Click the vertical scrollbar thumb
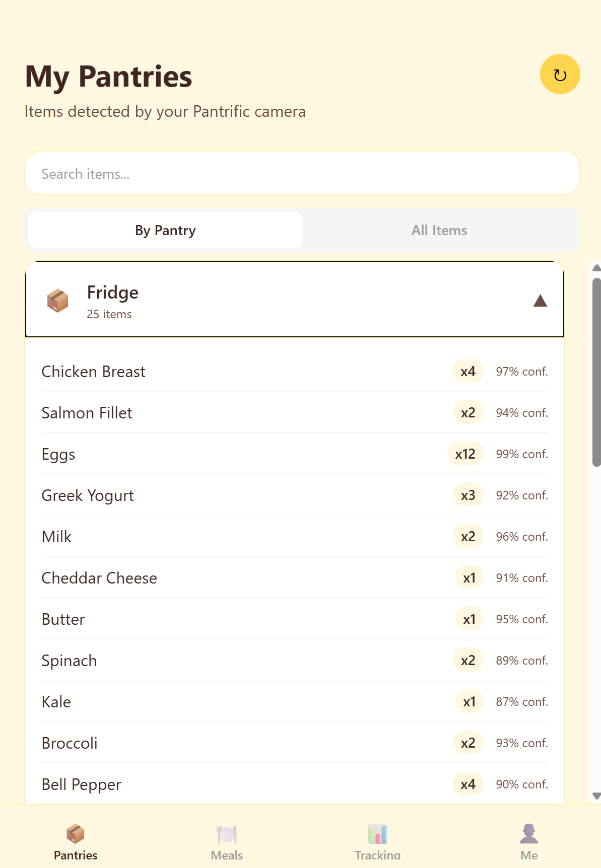 596,373
